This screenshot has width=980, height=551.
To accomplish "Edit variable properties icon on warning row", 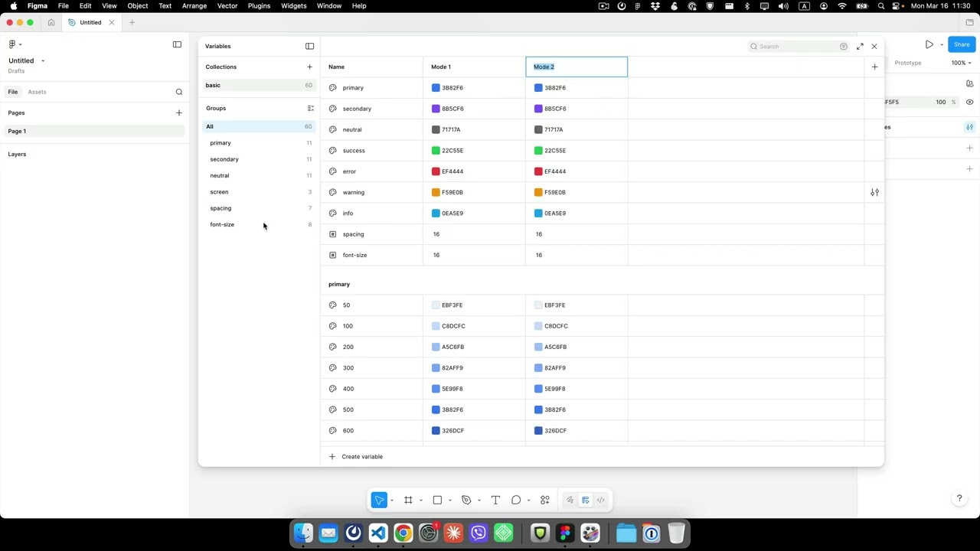I will [x=874, y=192].
